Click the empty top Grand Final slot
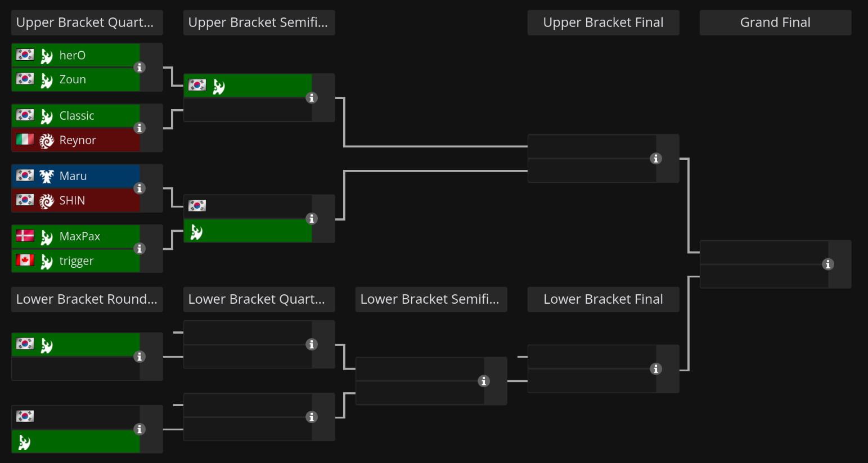 click(763, 253)
